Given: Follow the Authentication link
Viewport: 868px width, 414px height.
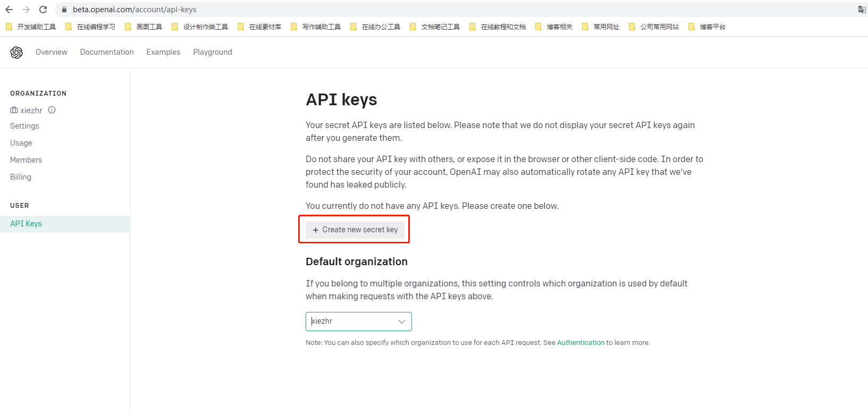Looking at the screenshot, I should pos(580,343).
